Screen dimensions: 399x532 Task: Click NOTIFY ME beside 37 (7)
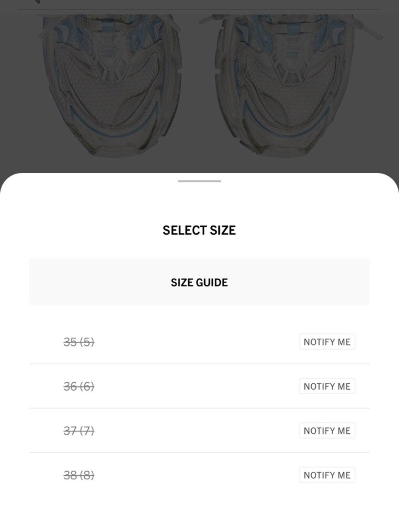coord(327,431)
